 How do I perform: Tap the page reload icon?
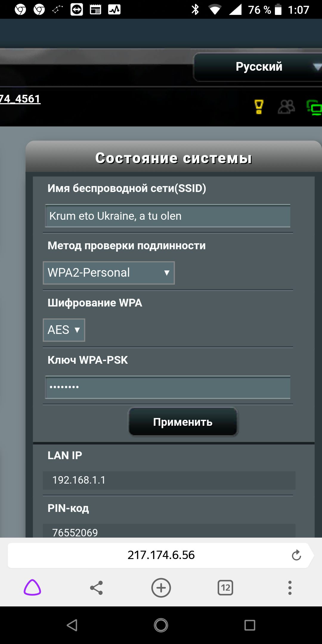coord(296,555)
